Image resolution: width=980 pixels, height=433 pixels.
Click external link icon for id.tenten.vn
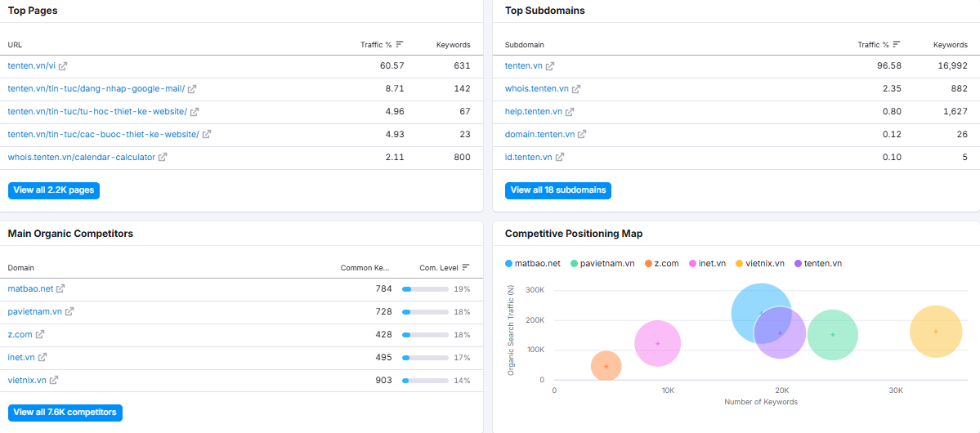point(560,158)
